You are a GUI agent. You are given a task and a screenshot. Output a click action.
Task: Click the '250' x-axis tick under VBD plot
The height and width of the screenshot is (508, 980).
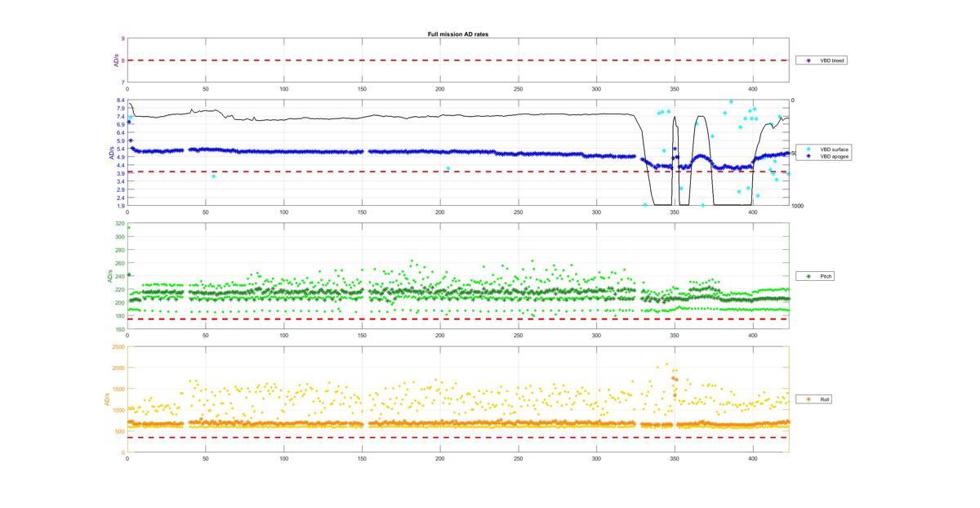(519, 212)
